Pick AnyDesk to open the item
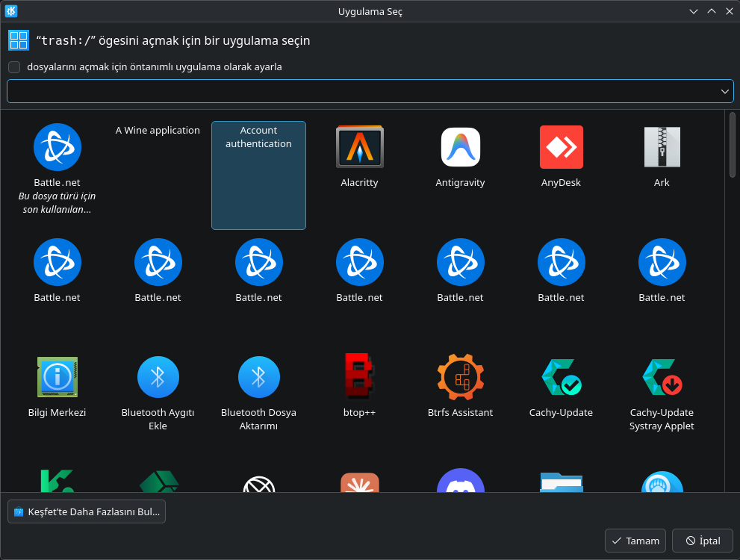Viewport: 740px width, 560px height. pos(561,156)
